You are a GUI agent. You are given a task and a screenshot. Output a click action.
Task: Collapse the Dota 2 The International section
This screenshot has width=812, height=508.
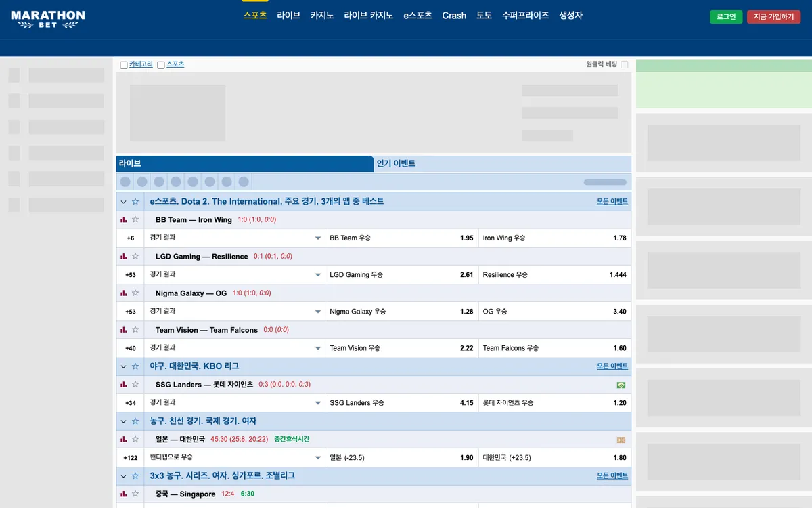click(x=124, y=202)
